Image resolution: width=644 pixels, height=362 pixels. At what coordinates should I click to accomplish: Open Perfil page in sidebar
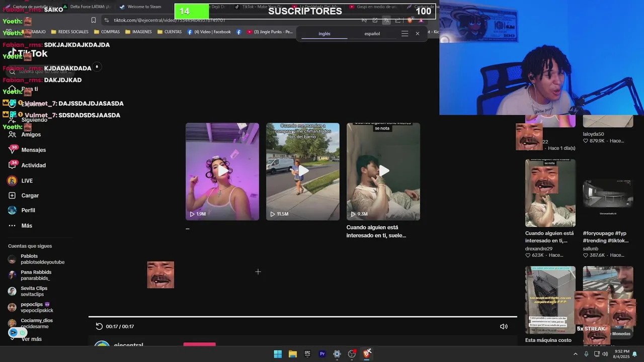pos(22,210)
